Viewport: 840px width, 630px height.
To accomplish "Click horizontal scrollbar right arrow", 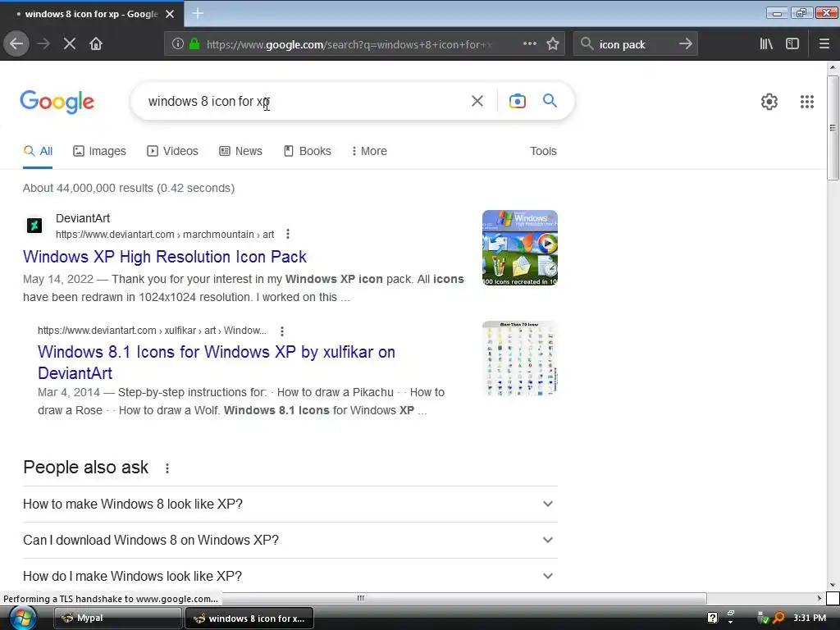I will [x=819, y=598].
